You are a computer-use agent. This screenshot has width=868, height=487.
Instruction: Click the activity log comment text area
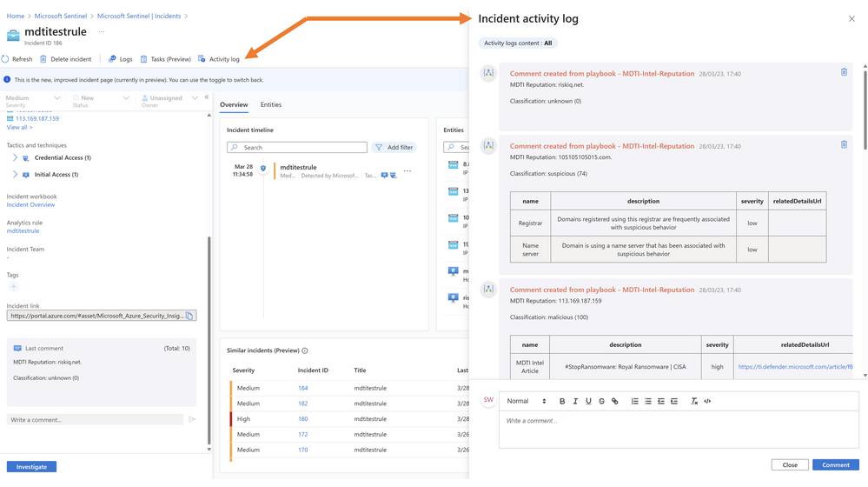(x=679, y=430)
